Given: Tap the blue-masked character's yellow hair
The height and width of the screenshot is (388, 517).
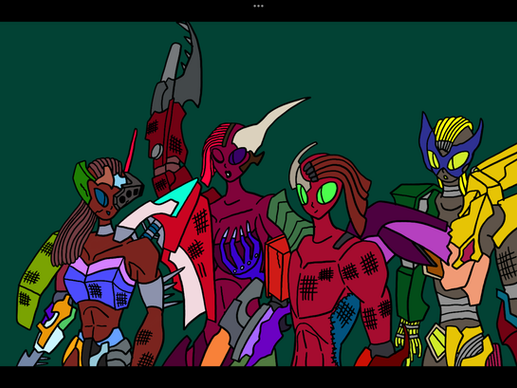Looking at the screenshot, I should point(453,130).
